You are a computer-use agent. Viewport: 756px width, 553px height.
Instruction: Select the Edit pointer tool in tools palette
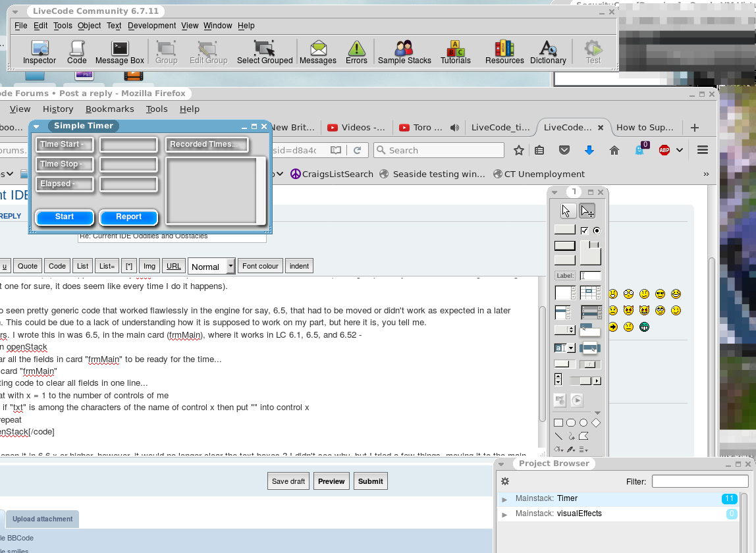coord(587,211)
